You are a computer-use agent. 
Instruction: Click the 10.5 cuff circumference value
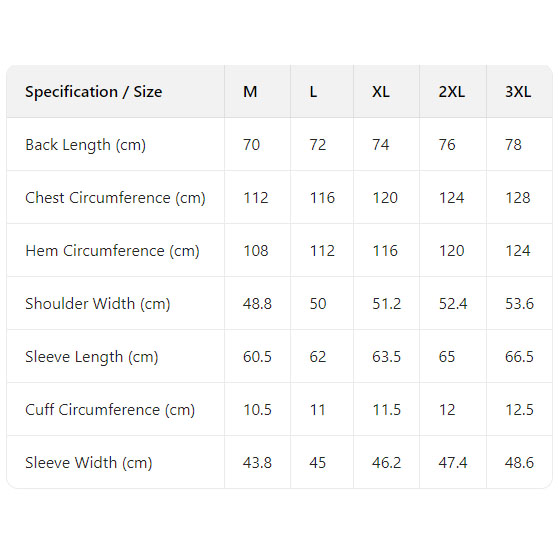pyautogui.click(x=257, y=410)
